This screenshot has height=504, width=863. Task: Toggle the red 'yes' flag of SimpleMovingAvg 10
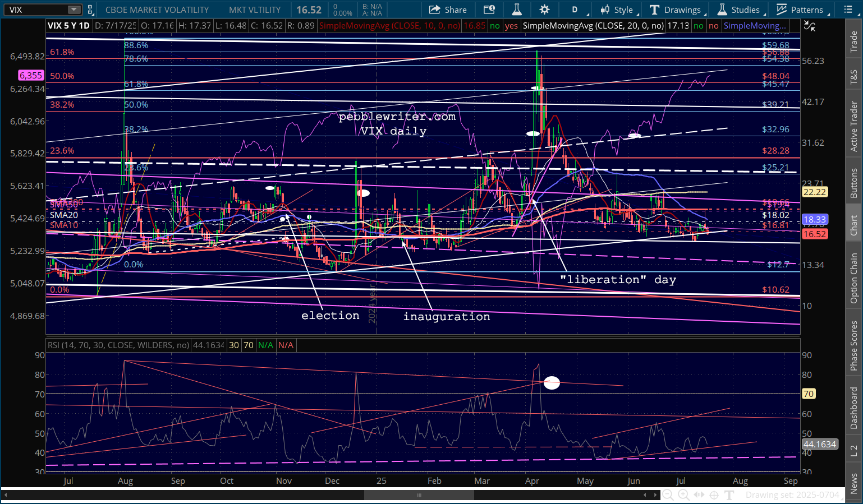coord(511,26)
